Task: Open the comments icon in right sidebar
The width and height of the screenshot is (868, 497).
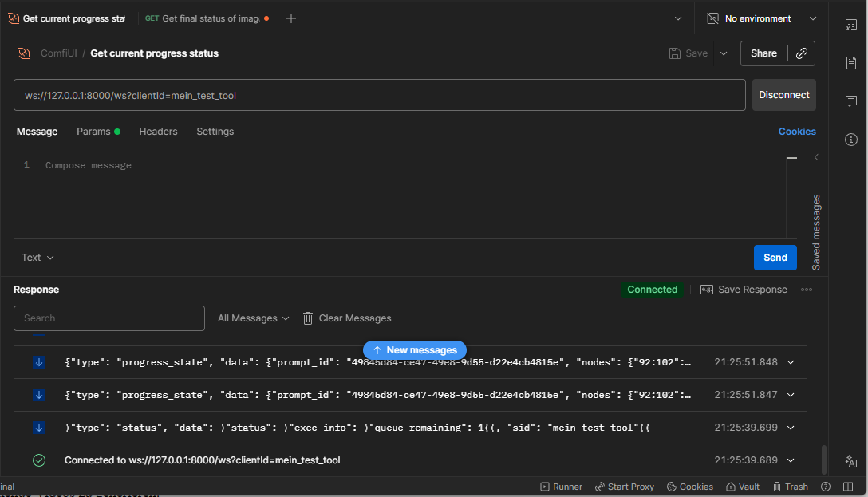Action: pyautogui.click(x=850, y=101)
